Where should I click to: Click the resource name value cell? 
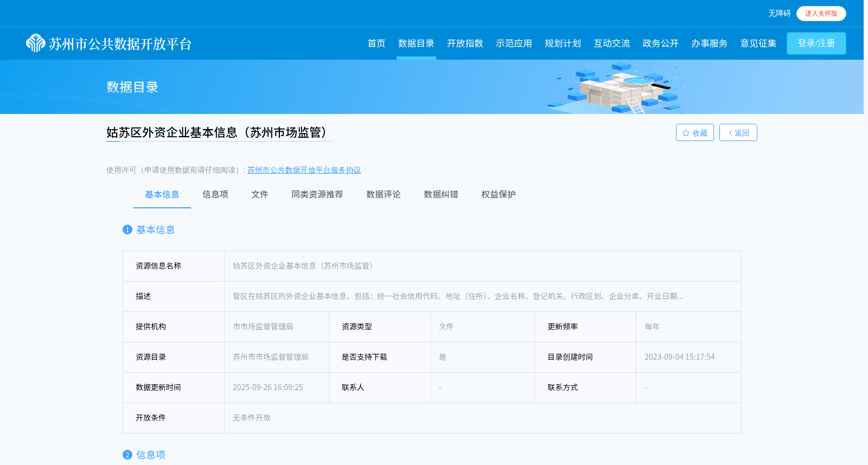(482, 266)
